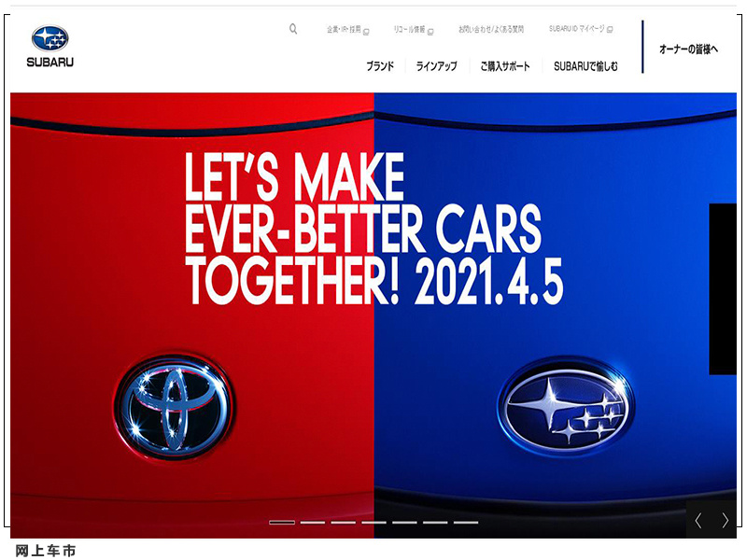This screenshot has height=560, width=747.
Task: Open the Let's Make Ever-Better Cars banner
Action: [373, 315]
